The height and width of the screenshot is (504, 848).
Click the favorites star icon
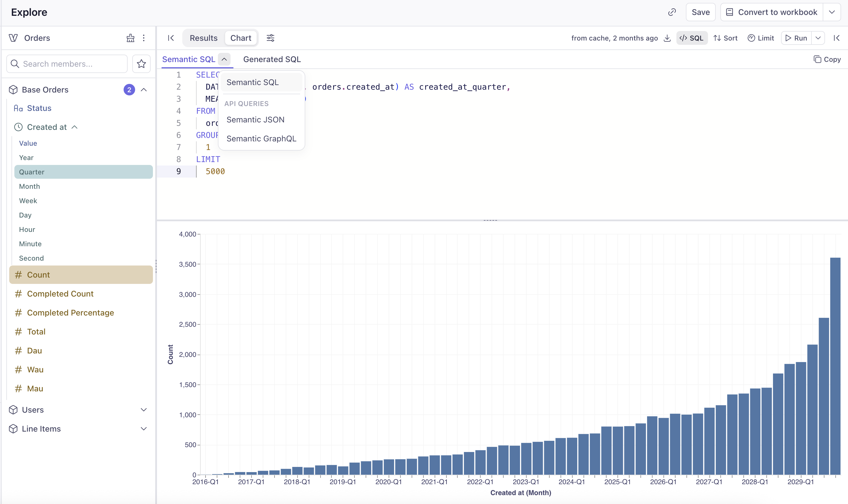point(141,64)
